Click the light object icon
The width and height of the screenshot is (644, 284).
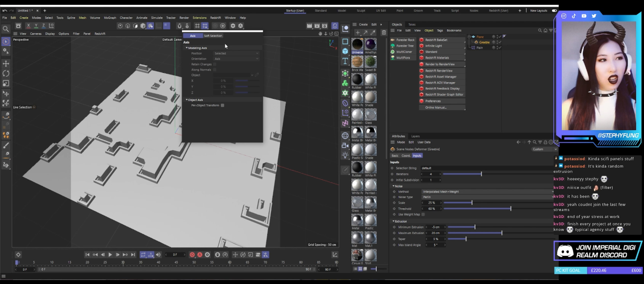click(345, 155)
